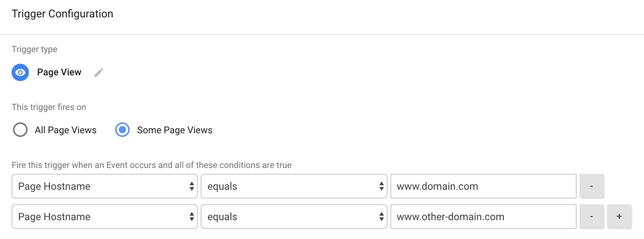Image resolution: width=644 pixels, height=239 pixels.
Task: Click the www.domain.com value field
Action: pos(484,186)
